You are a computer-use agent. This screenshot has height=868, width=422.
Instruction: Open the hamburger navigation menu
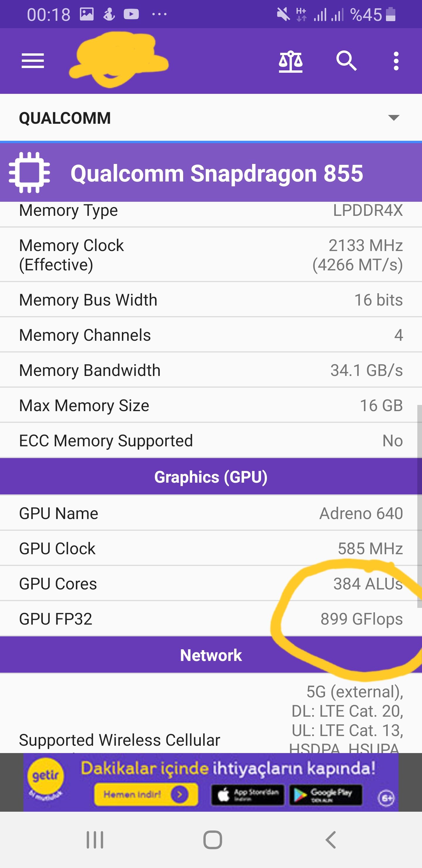point(33,61)
